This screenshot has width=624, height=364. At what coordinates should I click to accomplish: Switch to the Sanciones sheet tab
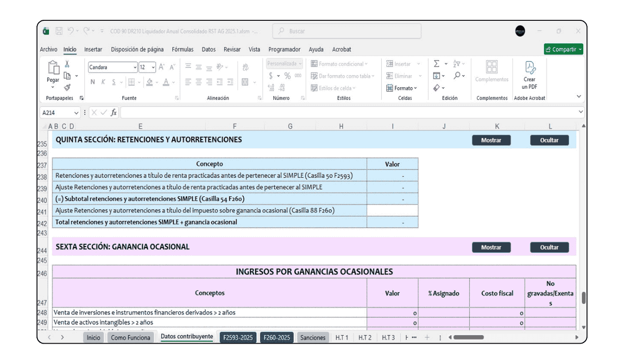tap(312, 338)
